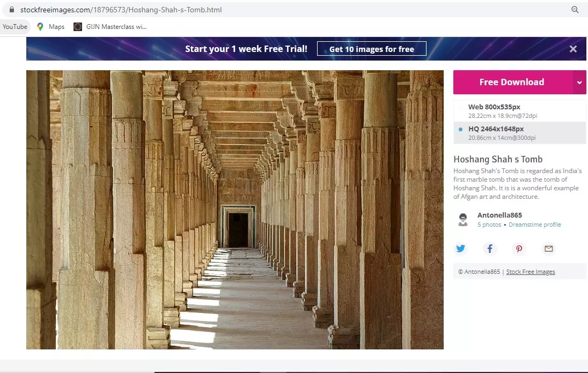
Task: Share the image on Twitter
Action: tap(460, 248)
